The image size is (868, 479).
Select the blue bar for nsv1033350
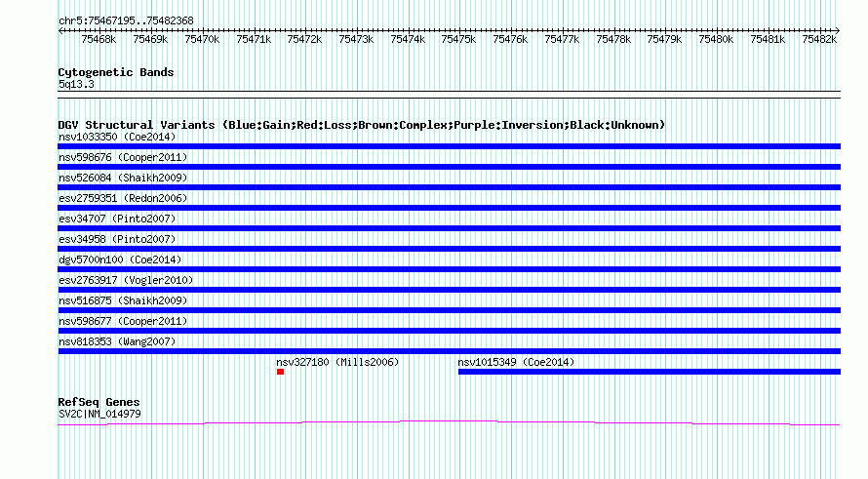(449, 146)
